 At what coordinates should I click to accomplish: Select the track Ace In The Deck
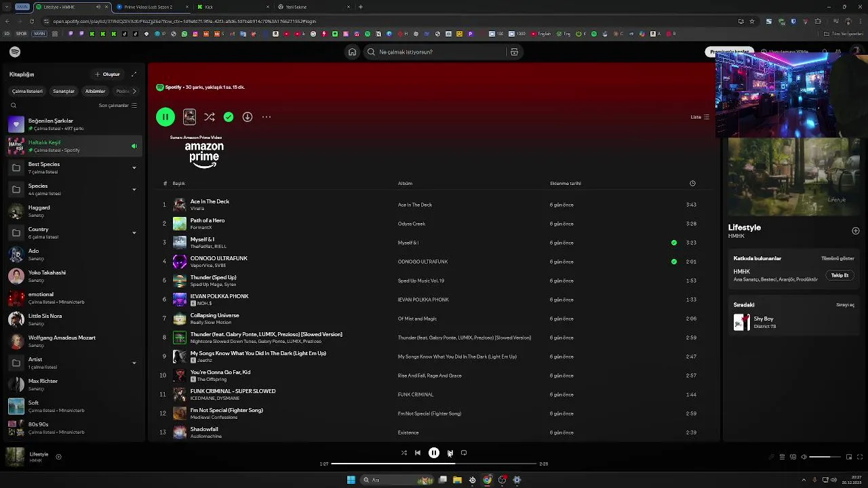[x=210, y=201]
